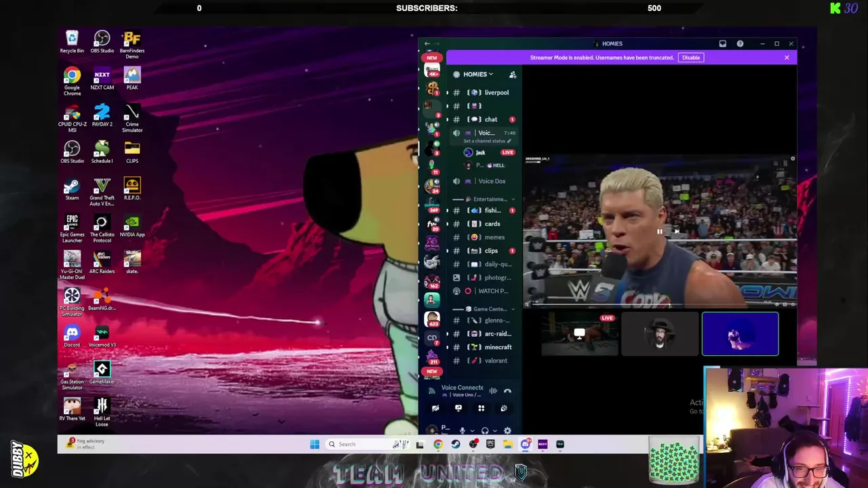This screenshot has height=488, width=868.
Task: Open headphone output options arrow
Action: (x=495, y=430)
